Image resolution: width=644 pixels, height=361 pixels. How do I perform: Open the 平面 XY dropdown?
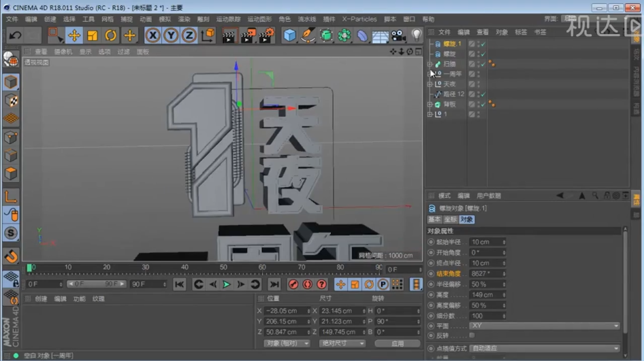click(x=545, y=326)
